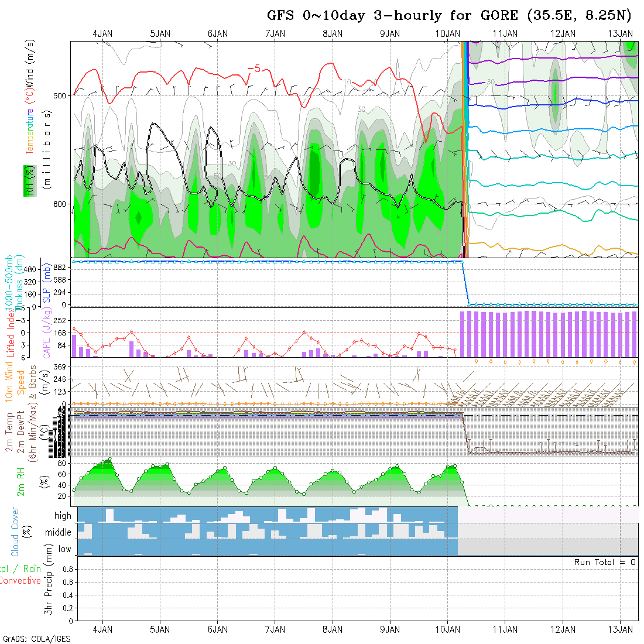Select the '4JAN' label on the top date axis

(x=102, y=34)
